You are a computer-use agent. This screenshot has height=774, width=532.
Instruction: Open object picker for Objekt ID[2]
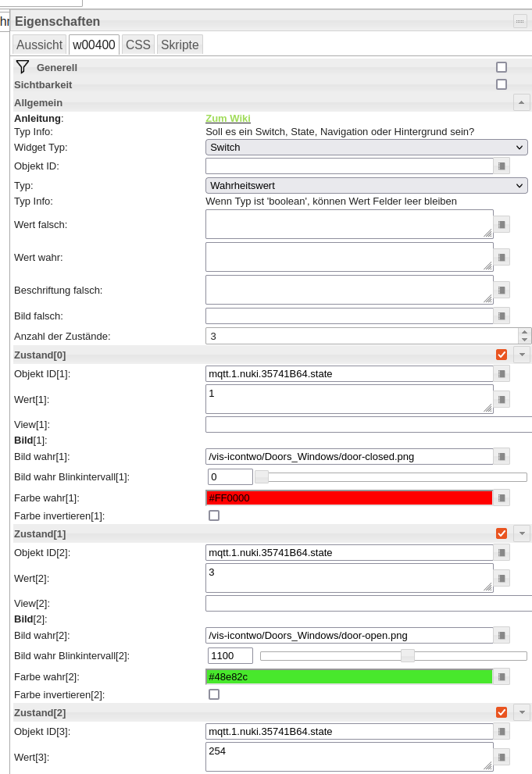502,553
